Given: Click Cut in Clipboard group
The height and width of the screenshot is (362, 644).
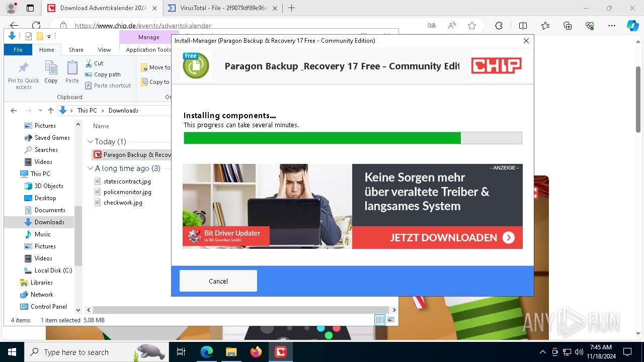Looking at the screenshot, I should 94,63.
